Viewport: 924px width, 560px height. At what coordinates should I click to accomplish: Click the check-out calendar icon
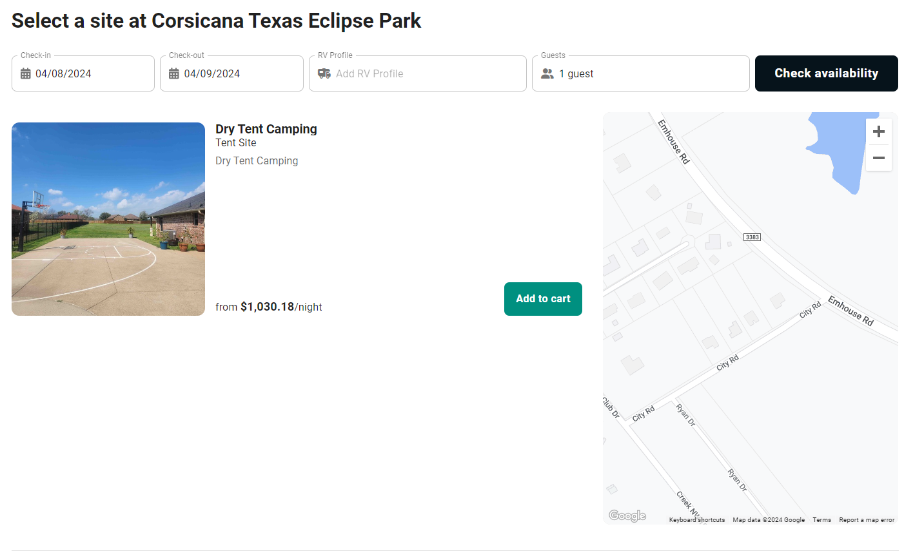[x=174, y=74]
